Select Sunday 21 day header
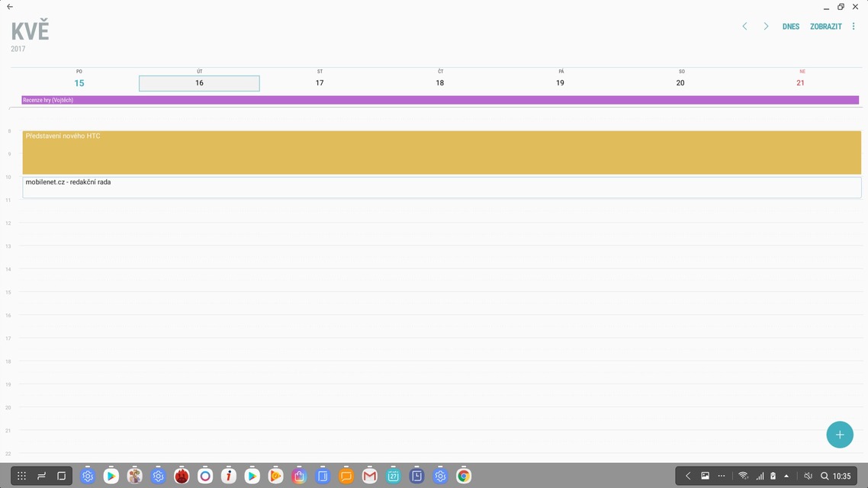Screen dimensions: 868x488 coord(800,83)
